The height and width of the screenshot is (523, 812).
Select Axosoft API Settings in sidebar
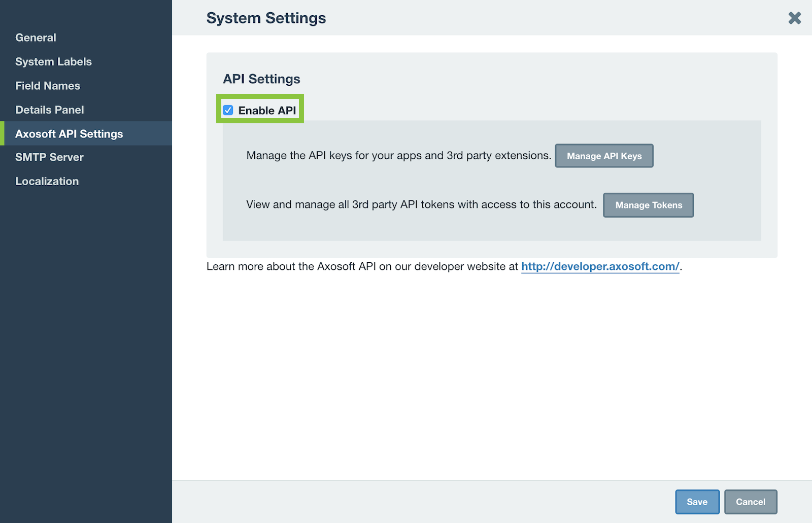[69, 133]
